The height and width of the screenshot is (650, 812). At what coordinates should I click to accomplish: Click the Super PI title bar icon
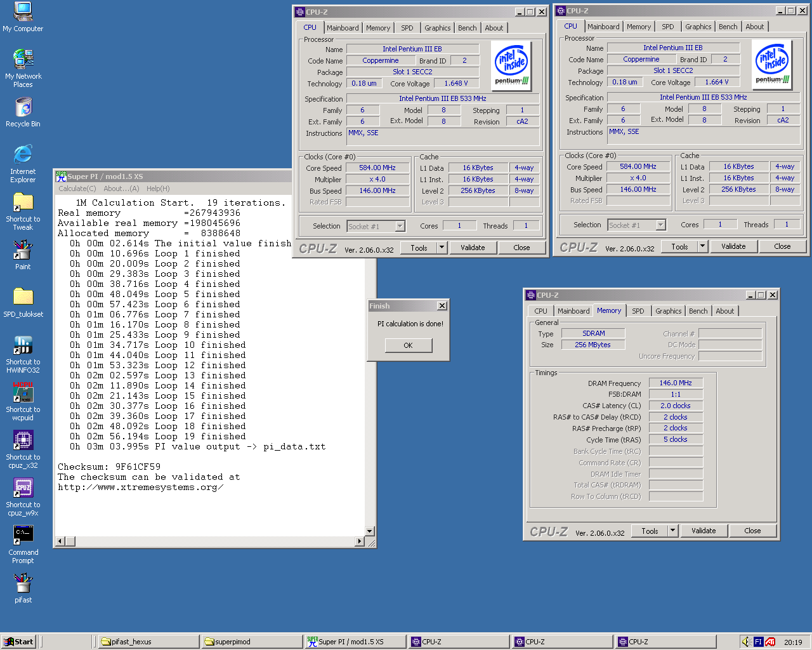click(61, 176)
